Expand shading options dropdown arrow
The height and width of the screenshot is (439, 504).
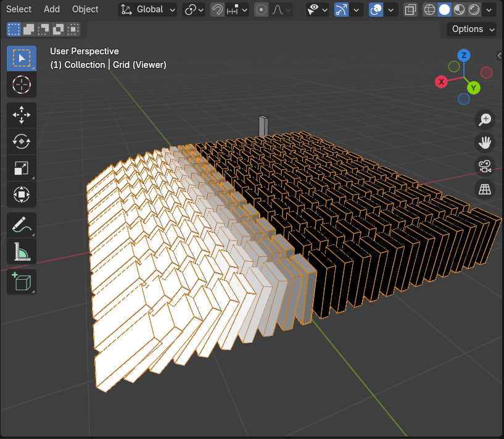489,10
